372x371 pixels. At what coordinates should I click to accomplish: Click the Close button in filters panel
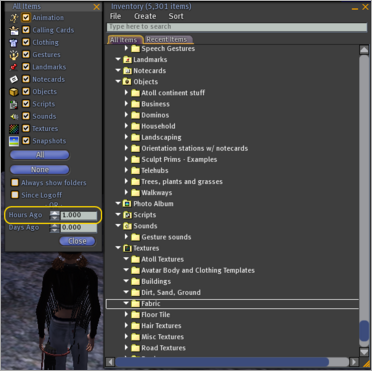[x=77, y=241]
